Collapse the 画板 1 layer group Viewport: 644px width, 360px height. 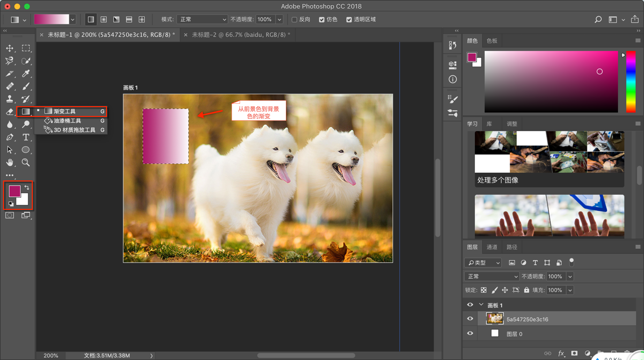(x=481, y=305)
